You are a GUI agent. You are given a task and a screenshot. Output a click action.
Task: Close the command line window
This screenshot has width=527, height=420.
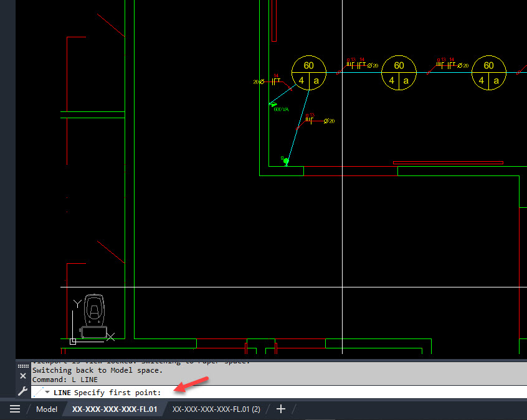click(23, 376)
